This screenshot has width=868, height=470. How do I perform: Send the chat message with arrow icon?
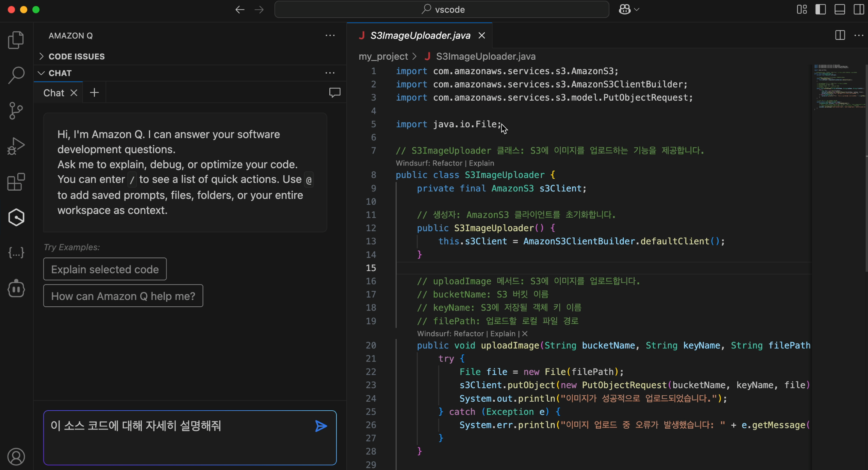point(321,426)
